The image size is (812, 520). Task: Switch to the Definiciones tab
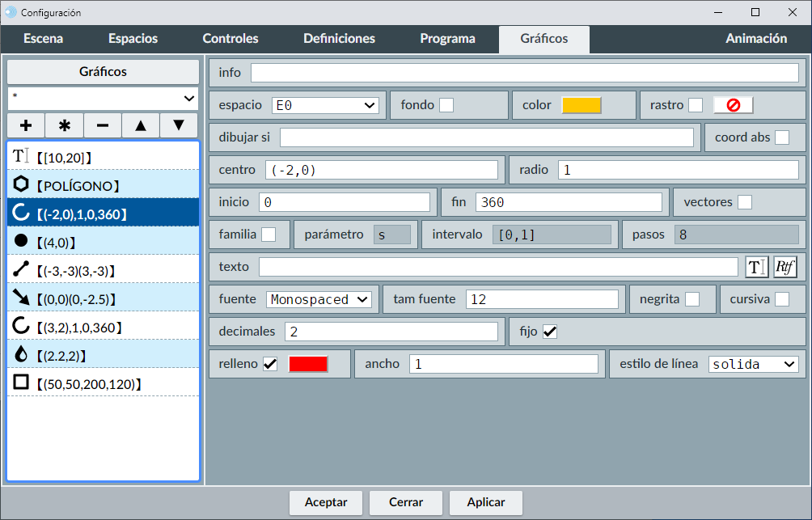click(x=339, y=39)
